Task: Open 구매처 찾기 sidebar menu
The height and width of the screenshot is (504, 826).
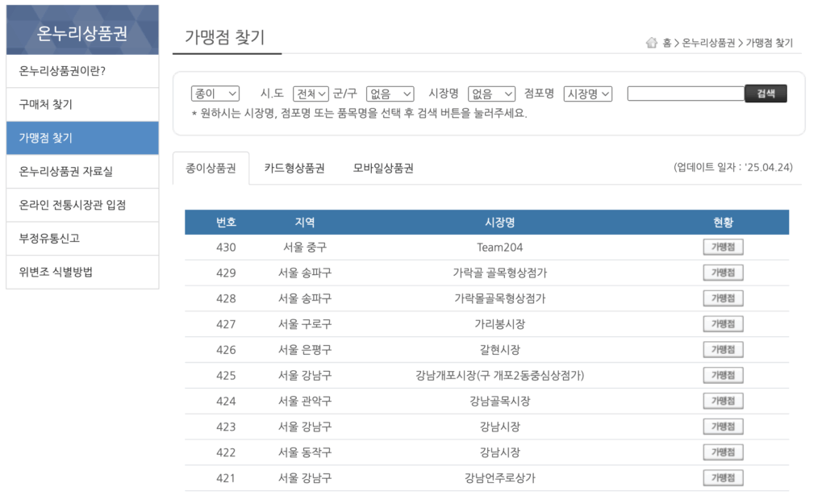Action: 82,104
